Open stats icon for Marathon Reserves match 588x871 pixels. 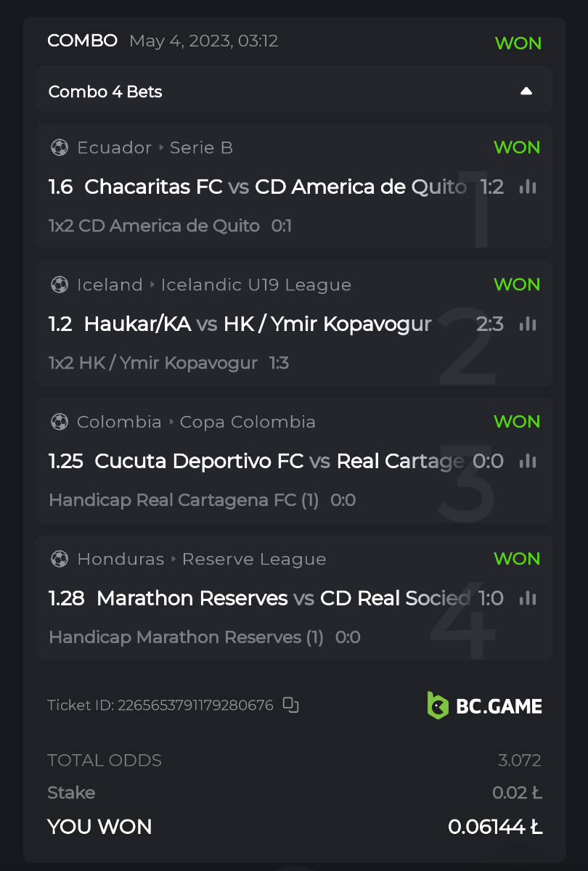tap(528, 598)
